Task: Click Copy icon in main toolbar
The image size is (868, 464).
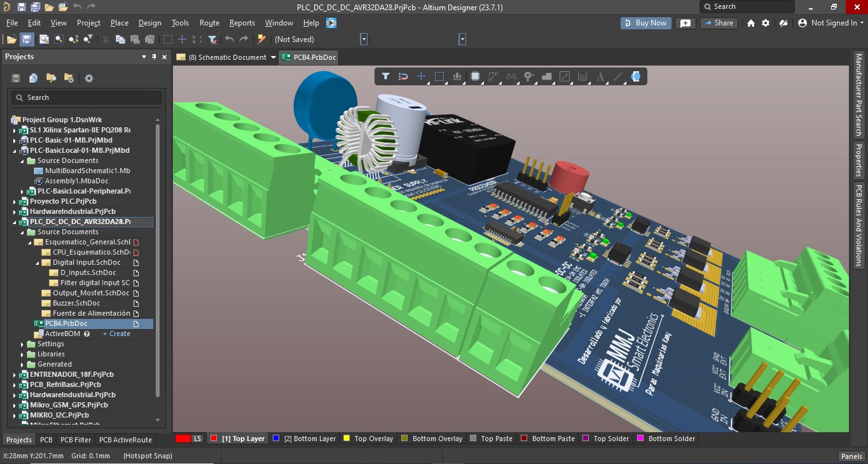Action: click(x=120, y=39)
